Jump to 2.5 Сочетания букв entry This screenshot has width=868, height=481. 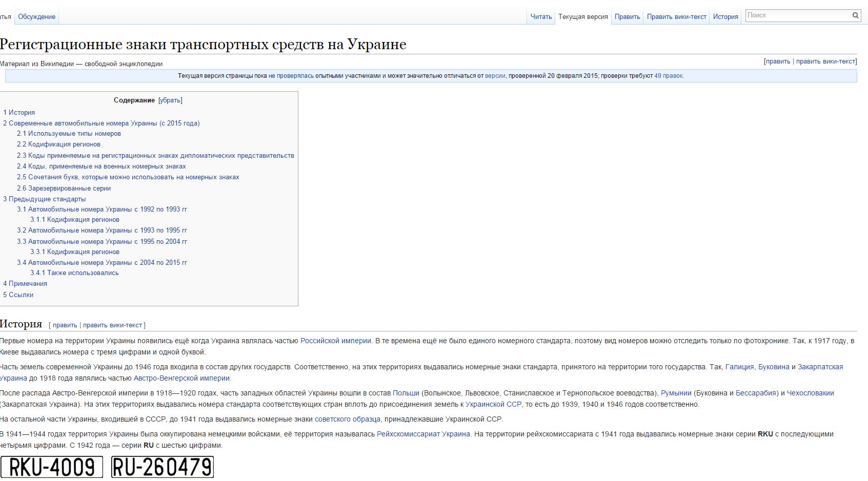point(128,177)
